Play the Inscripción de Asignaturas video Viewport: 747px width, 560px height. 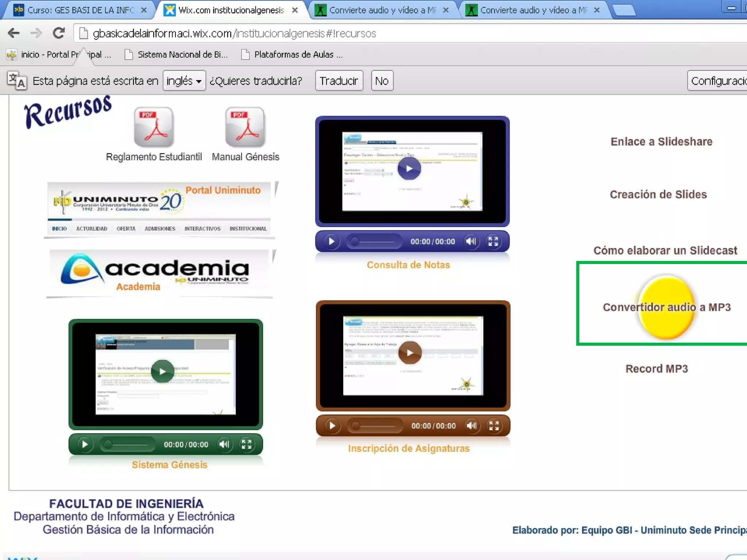[410, 353]
